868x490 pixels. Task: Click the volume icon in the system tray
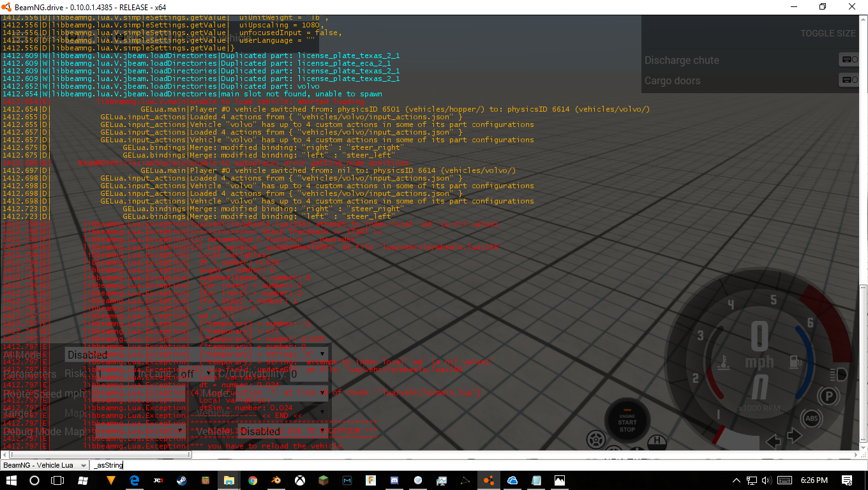(x=767, y=480)
